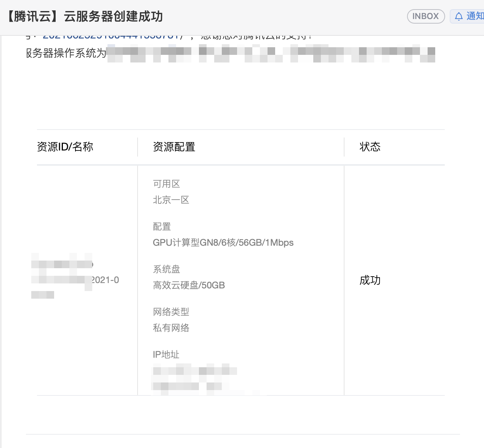484x448 pixels.
Task: Select the 服务器操作系统为 text
Action: pyautogui.click(x=66, y=53)
